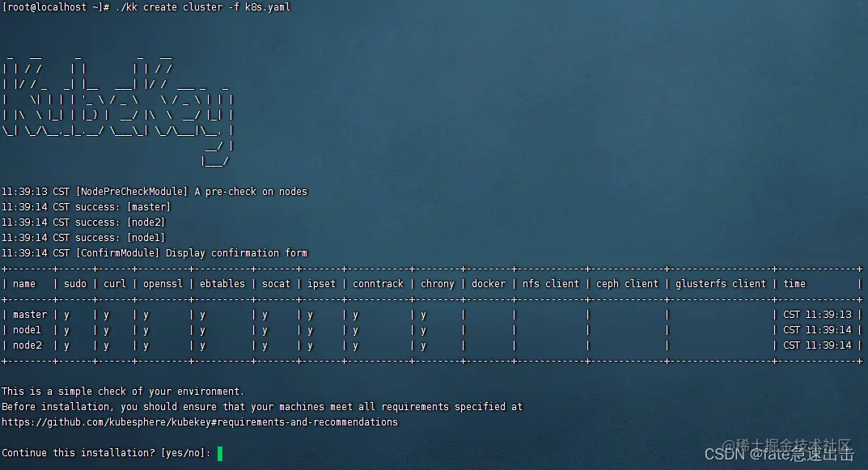868x470 pixels.
Task: Click the 'success: [node1]' log line
Action: tap(83, 238)
